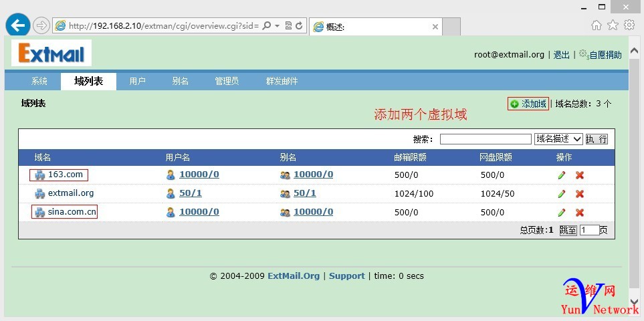
Task: Open browser Tools gear icon
Action: tap(629, 25)
